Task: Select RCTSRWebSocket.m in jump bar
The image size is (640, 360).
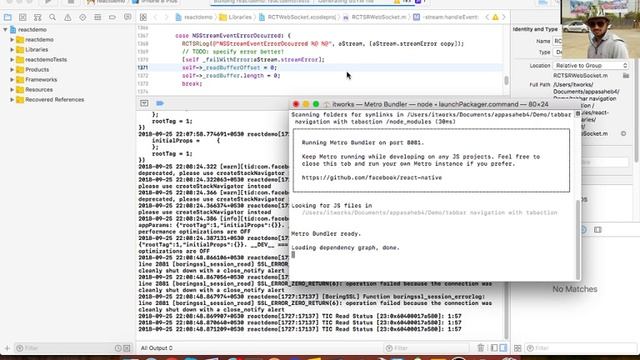Action: point(374,17)
